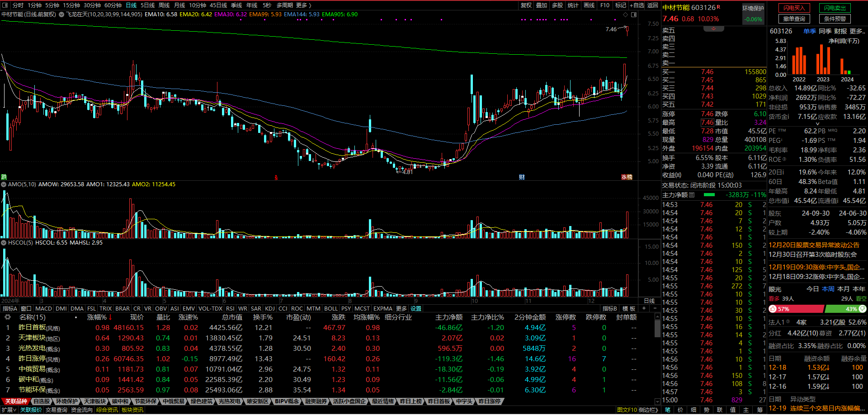This screenshot has height=415, width=868.
Task: Click the diamond marker icon above the chart
Action: (626, 14)
